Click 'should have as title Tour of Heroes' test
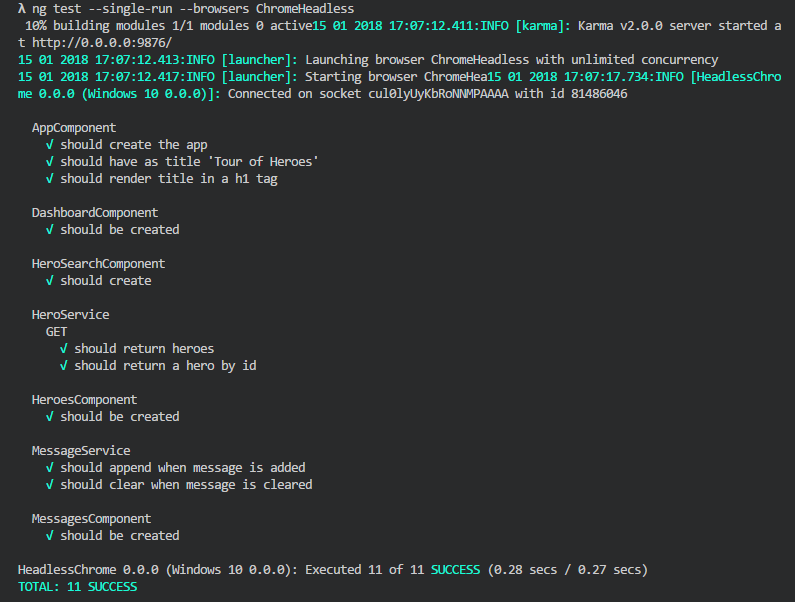Image resolution: width=795 pixels, height=602 pixels. (x=189, y=162)
